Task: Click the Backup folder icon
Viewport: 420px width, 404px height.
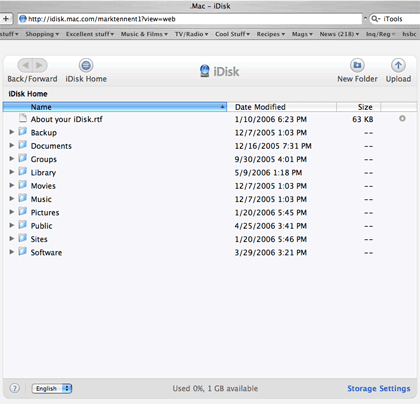Action: click(x=22, y=131)
